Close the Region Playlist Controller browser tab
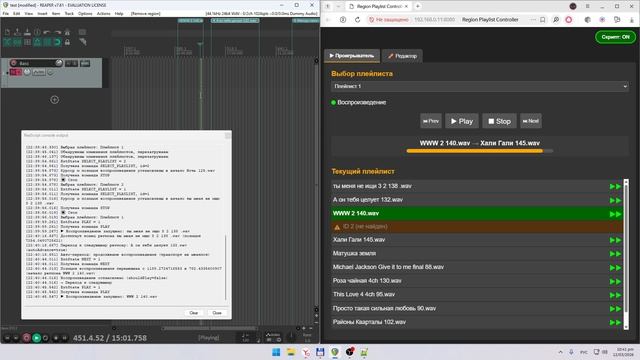The height and width of the screenshot is (360, 640). pos(406,6)
